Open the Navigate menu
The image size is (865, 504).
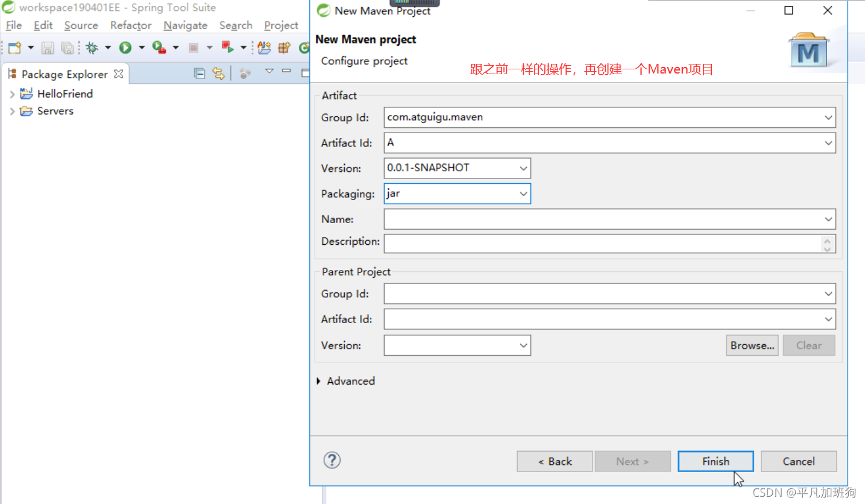[185, 25]
